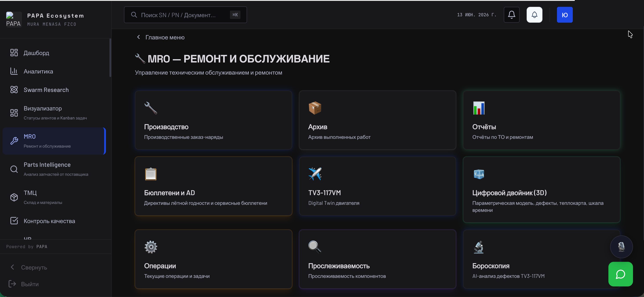Open the green chat button
Viewport: 644px width, 297px height.
(620, 274)
